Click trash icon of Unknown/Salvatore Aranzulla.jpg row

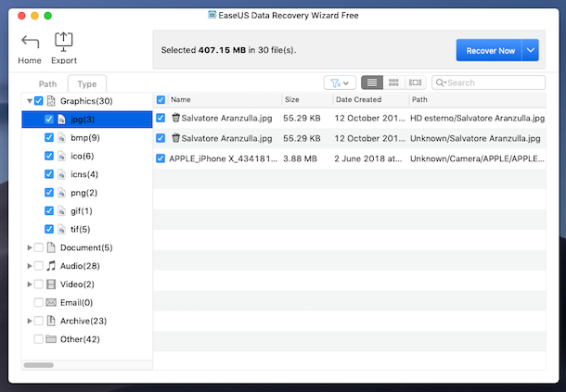[175, 138]
